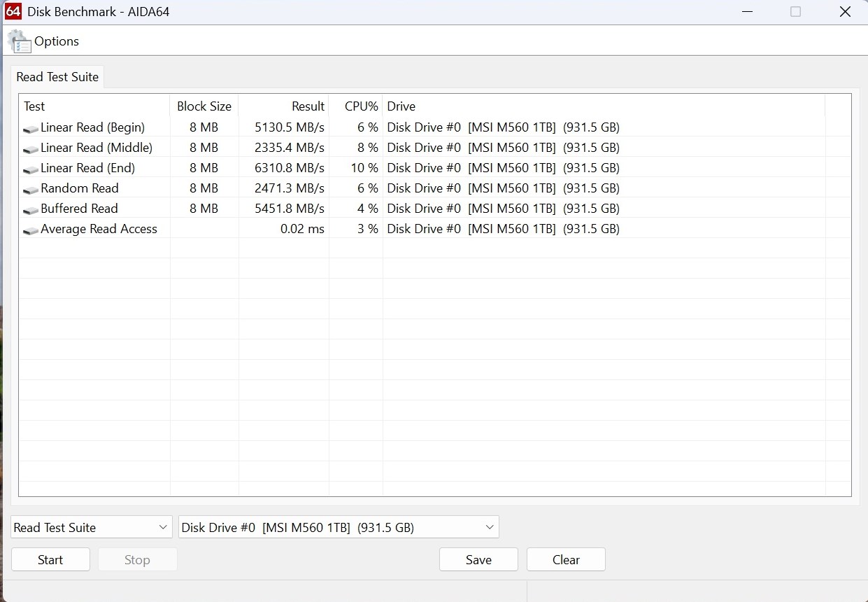Select the Buffered Read row text
The image size is (868, 602).
point(79,209)
